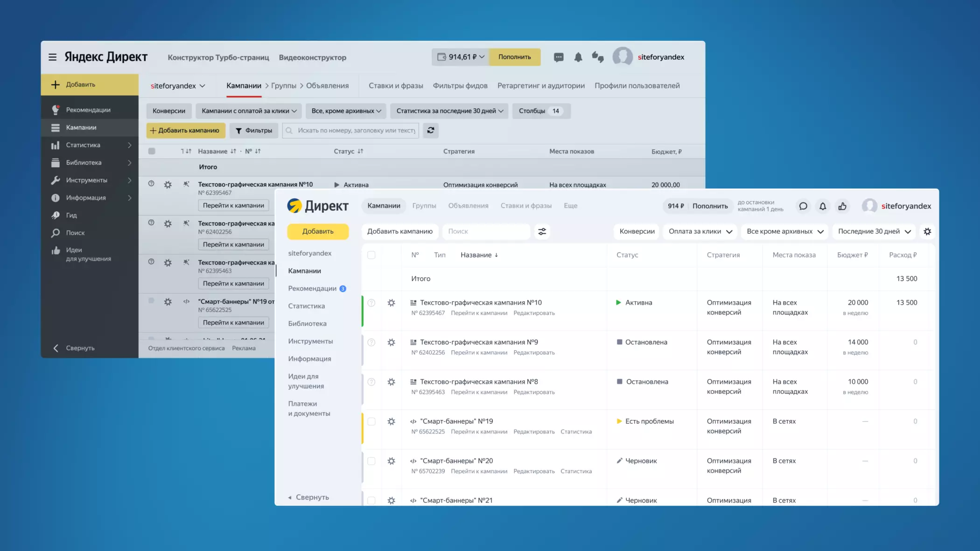Open Еще menu in new Direct header
This screenshot has width=980, height=551.
coord(570,206)
